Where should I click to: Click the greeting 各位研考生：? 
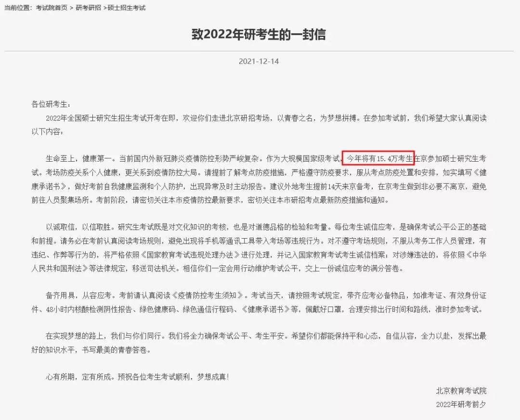point(51,104)
